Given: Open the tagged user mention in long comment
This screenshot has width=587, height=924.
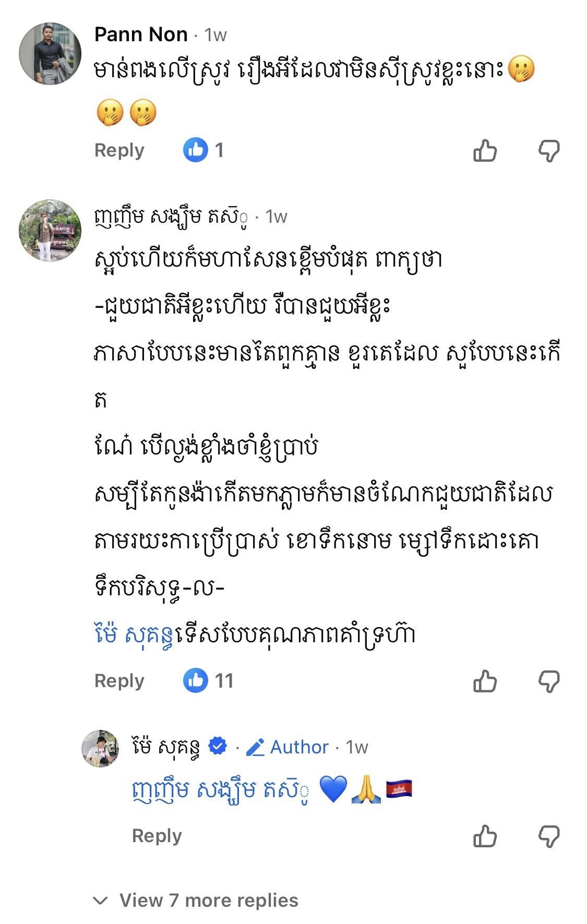Looking at the screenshot, I should tap(135, 635).
